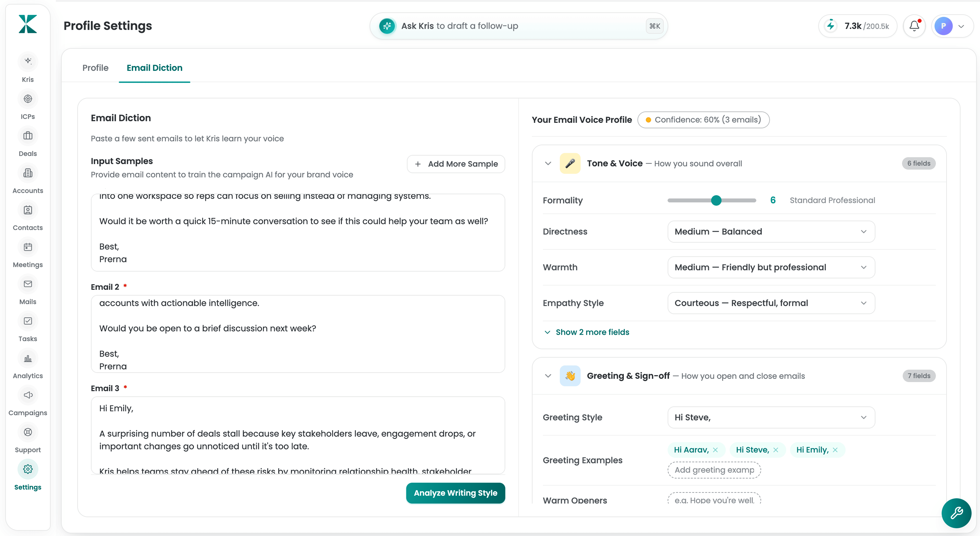The image size is (980, 536).
Task: Select the Email Diction tab
Action: [x=154, y=68]
